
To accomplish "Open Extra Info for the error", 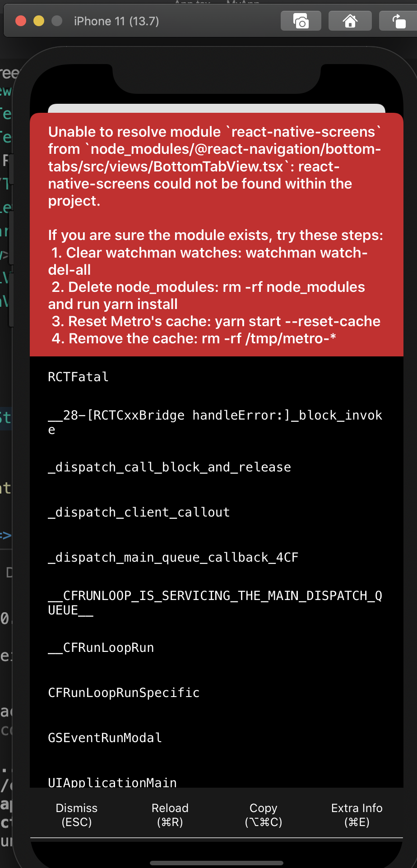I will pyautogui.click(x=357, y=814).
